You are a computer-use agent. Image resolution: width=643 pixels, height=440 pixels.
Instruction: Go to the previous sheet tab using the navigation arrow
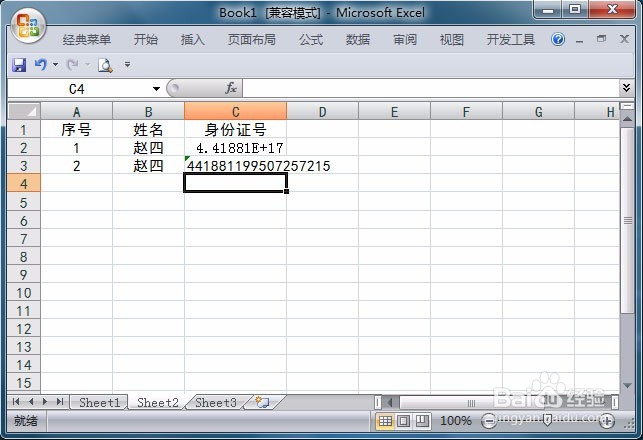[x=31, y=401]
